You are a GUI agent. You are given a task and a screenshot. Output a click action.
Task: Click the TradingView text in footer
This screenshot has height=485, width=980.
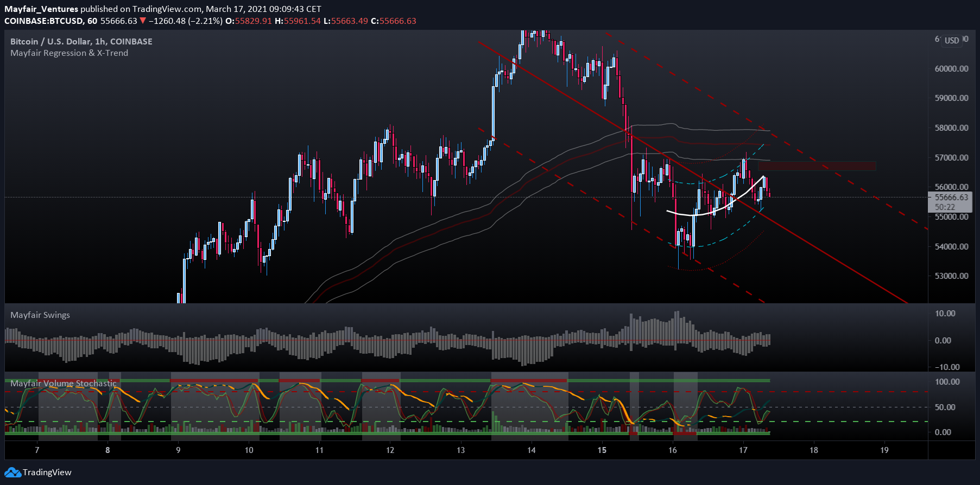pos(47,473)
